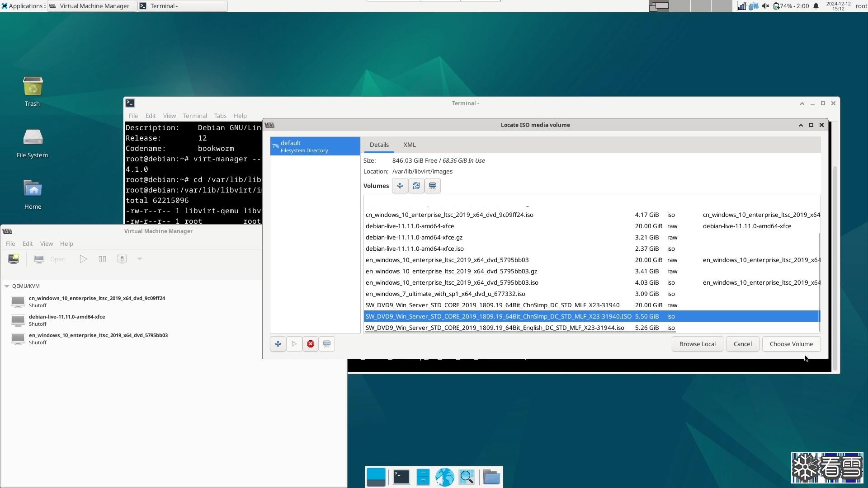This screenshot has width=868, height=488.
Task: Cancel the ISO volume dialog
Action: click(742, 344)
